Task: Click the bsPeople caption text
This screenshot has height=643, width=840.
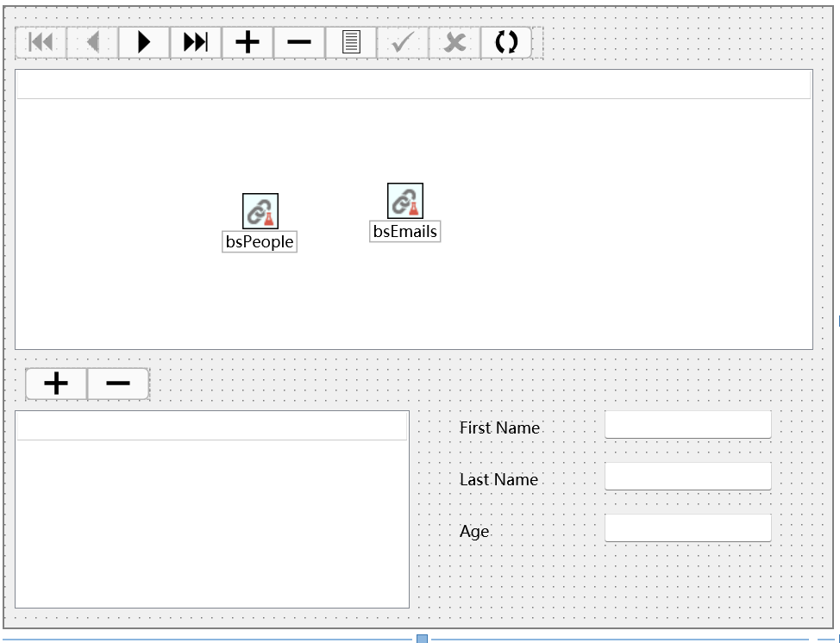Action: coord(260,241)
